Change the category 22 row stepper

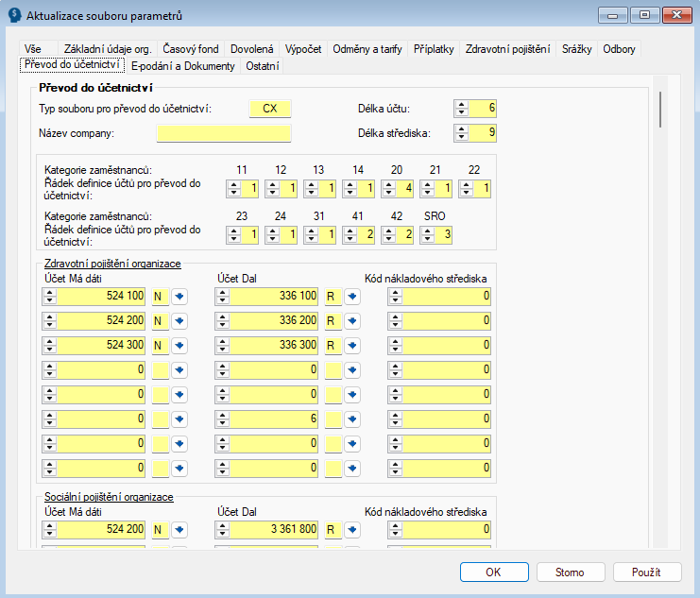467,188
